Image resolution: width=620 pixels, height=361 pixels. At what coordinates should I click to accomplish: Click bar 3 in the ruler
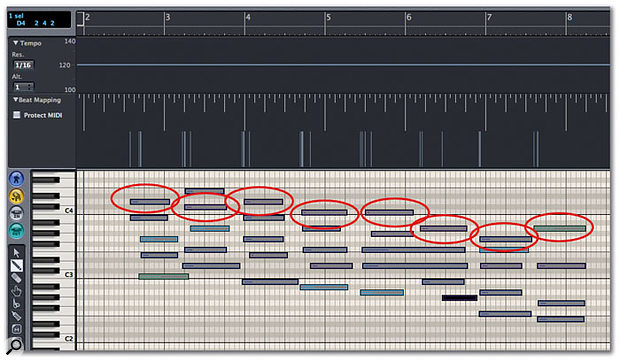(x=168, y=17)
